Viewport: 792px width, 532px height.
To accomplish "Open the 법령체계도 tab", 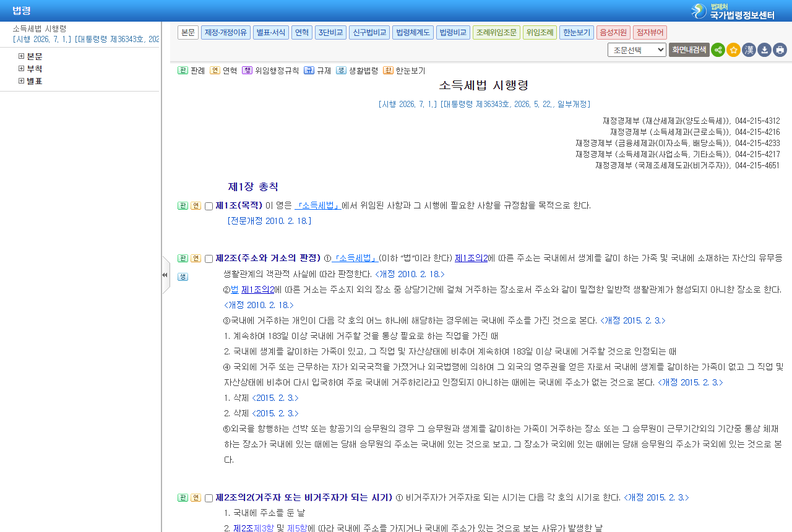I will point(413,33).
